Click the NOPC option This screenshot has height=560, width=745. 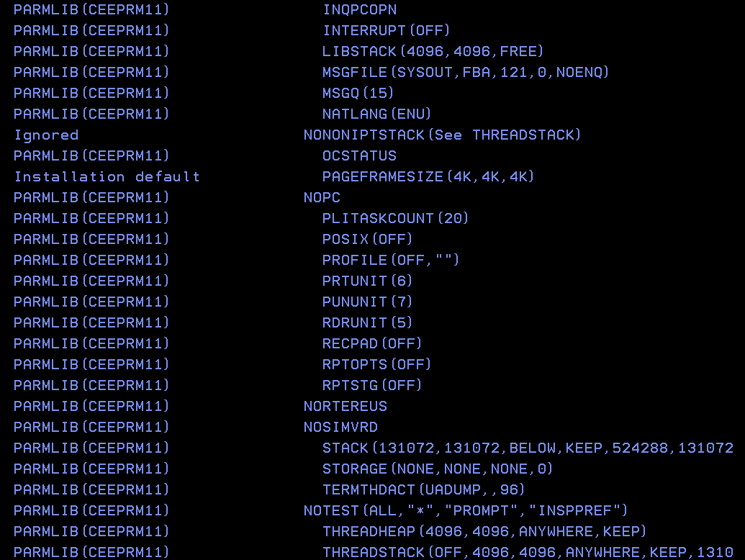pyautogui.click(x=322, y=198)
